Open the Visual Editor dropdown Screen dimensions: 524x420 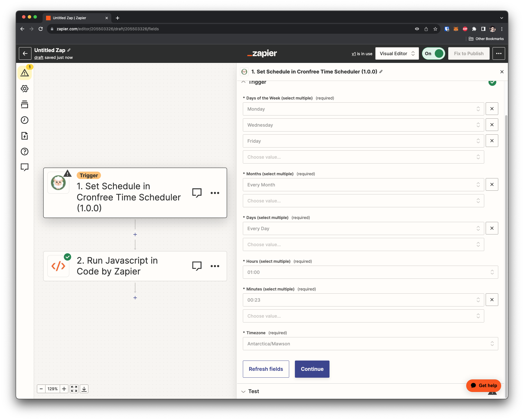click(397, 53)
